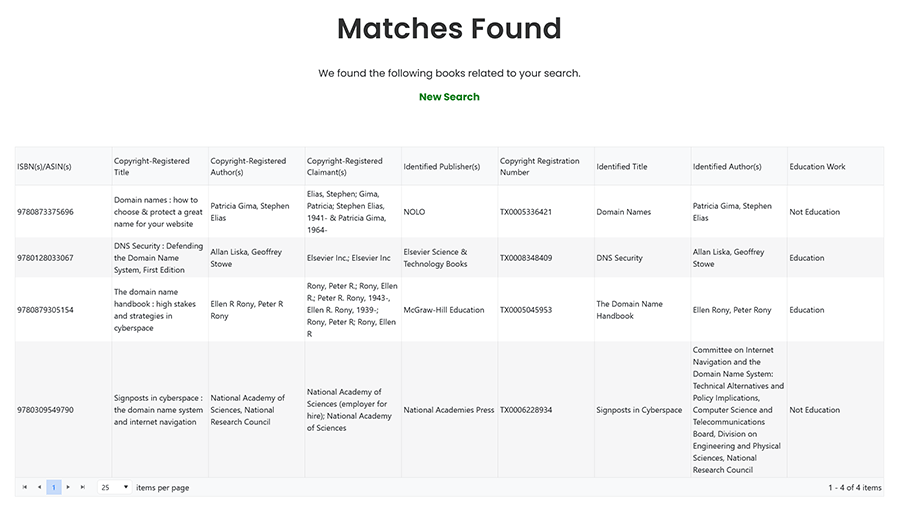Go to the next page of results
This screenshot has height=512, width=900.
pos(68,488)
